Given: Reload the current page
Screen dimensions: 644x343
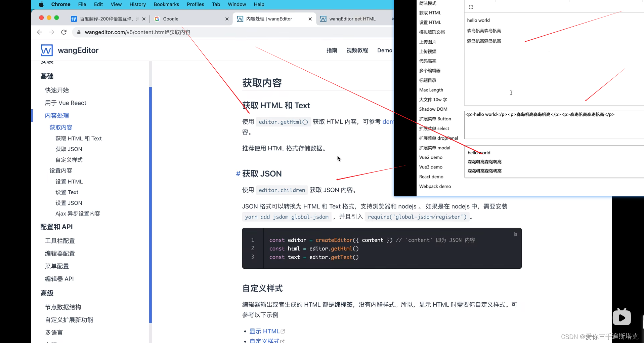Looking at the screenshot, I should (63, 32).
